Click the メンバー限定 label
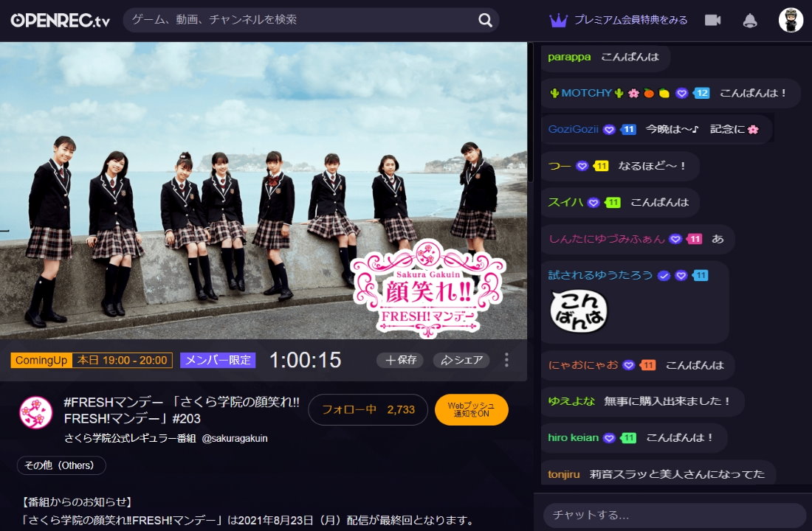The width and height of the screenshot is (812, 531). tap(218, 360)
